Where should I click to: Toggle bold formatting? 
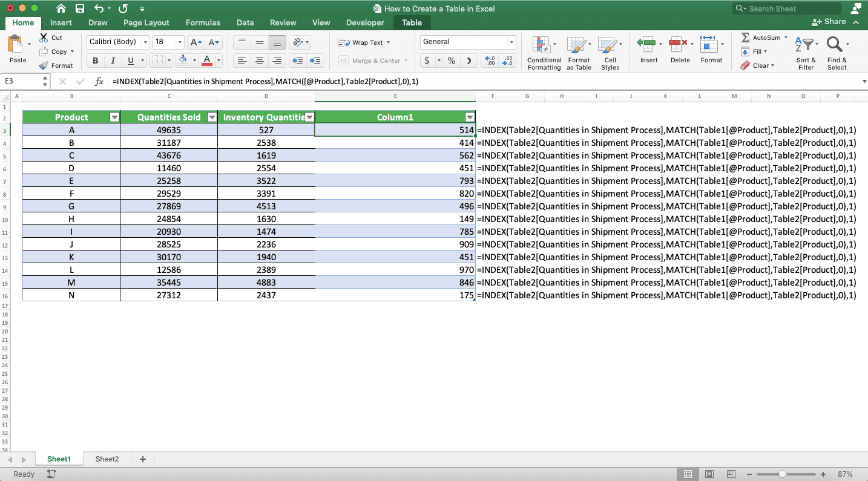(x=95, y=61)
